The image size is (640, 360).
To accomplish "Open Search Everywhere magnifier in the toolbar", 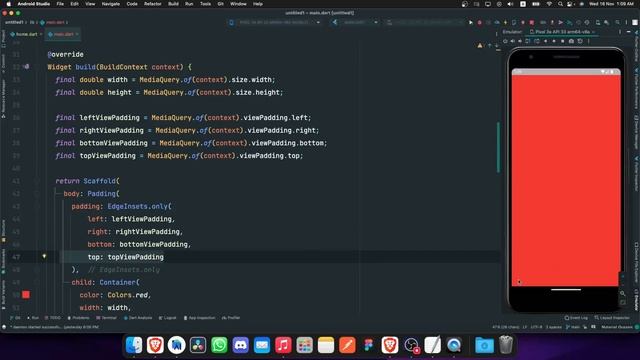I will pyautogui.click(x=617, y=22).
